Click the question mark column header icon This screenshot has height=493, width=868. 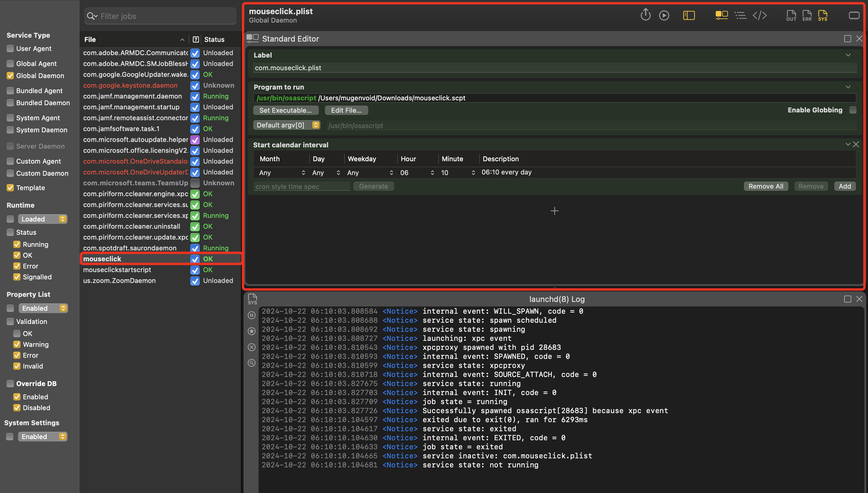tap(196, 39)
